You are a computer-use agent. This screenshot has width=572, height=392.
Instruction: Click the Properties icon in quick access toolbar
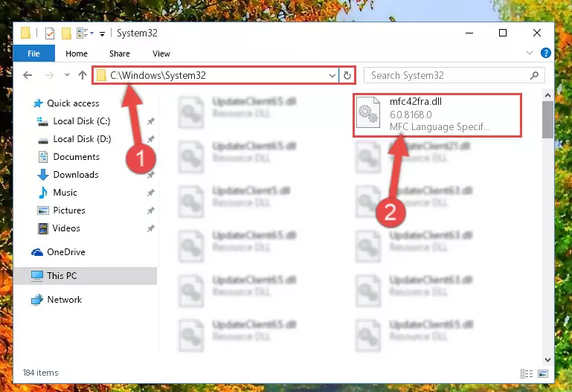point(50,33)
